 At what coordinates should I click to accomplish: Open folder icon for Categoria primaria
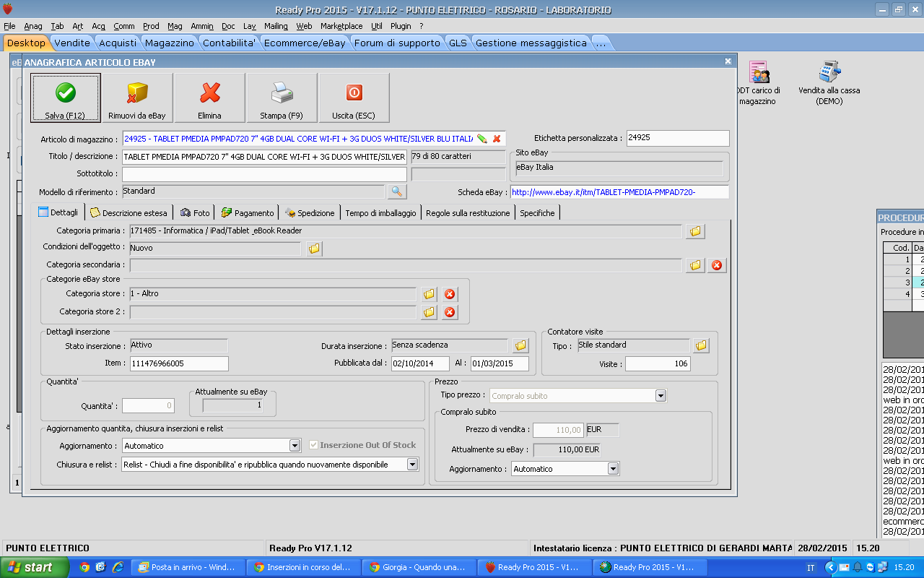pos(695,231)
